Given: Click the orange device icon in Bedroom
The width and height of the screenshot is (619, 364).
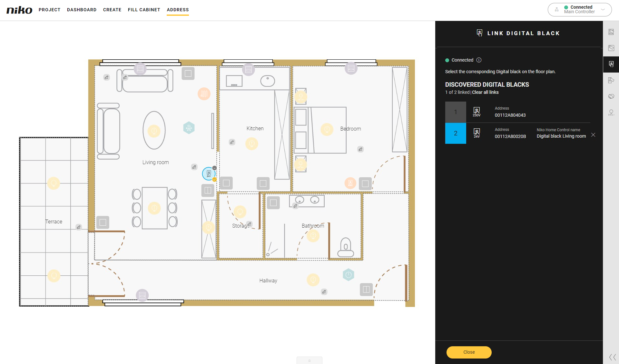Looking at the screenshot, I should 350,183.
